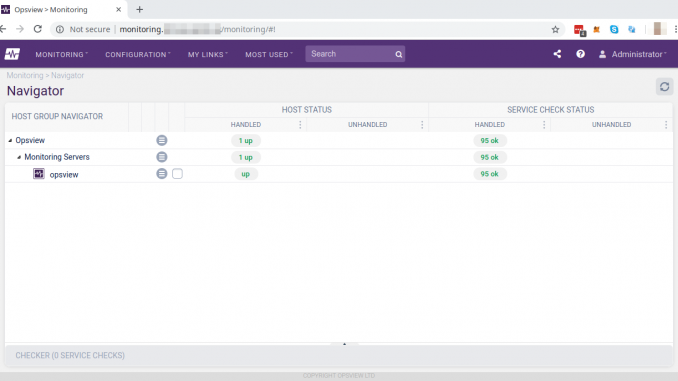Select the opsview host name in the tree
This screenshot has width=678, height=381.
(64, 175)
